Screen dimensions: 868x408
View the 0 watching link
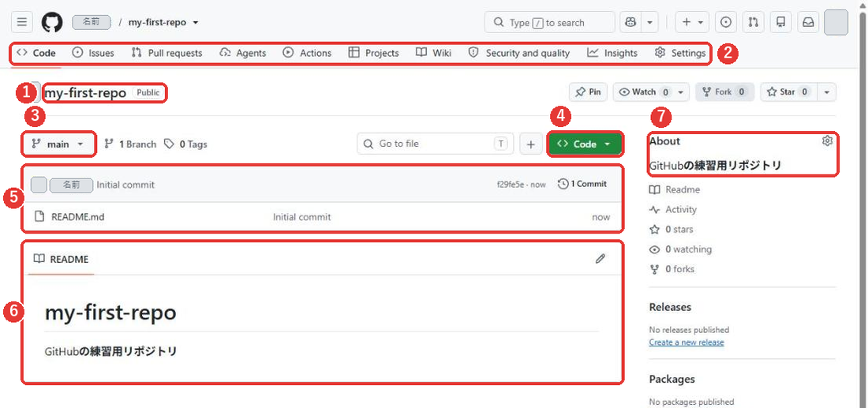pyautogui.click(x=681, y=249)
